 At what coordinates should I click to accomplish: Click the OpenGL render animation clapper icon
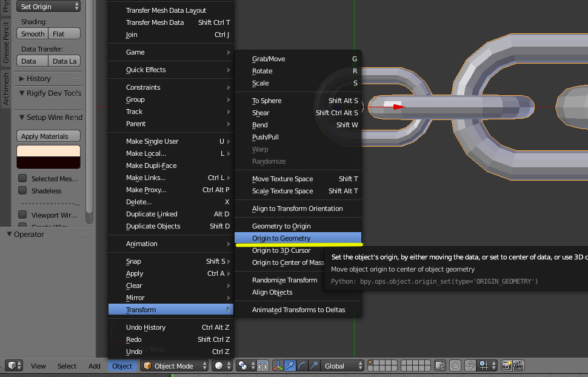pos(518,365)
